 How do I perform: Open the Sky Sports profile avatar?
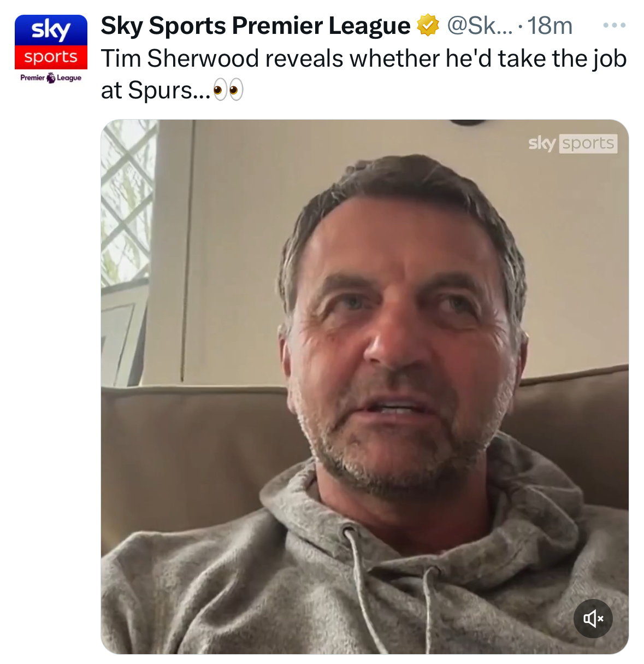point(51,50)
